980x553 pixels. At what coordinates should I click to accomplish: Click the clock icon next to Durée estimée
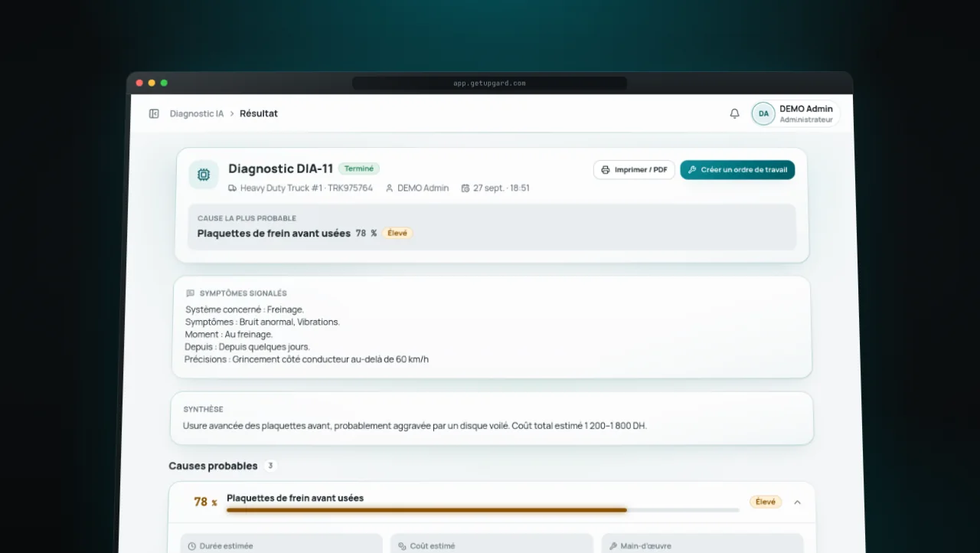[x=191, y=546]
